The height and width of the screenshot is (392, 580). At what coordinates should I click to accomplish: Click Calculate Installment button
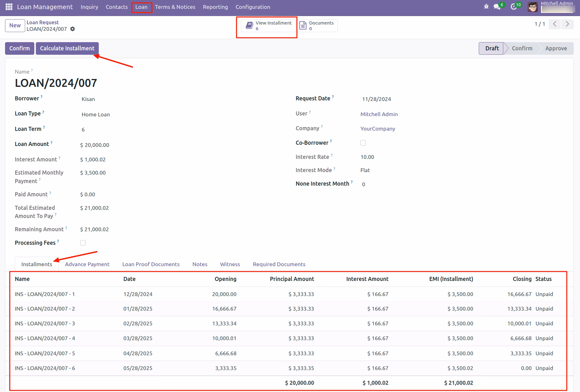point(67,48)
